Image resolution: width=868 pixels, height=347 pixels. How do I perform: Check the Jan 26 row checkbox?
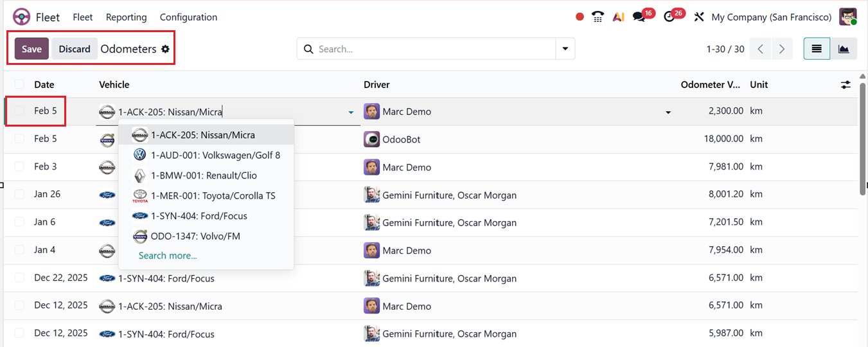[19, 194]
